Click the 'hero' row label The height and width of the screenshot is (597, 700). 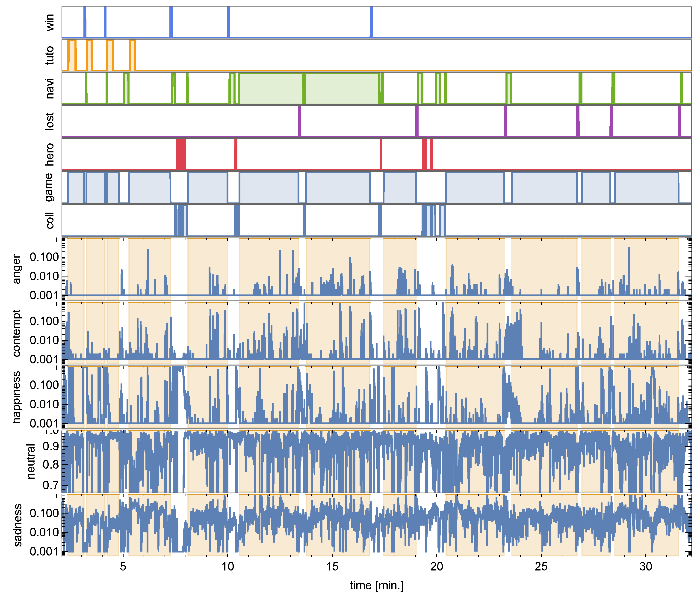pos(50,154)
